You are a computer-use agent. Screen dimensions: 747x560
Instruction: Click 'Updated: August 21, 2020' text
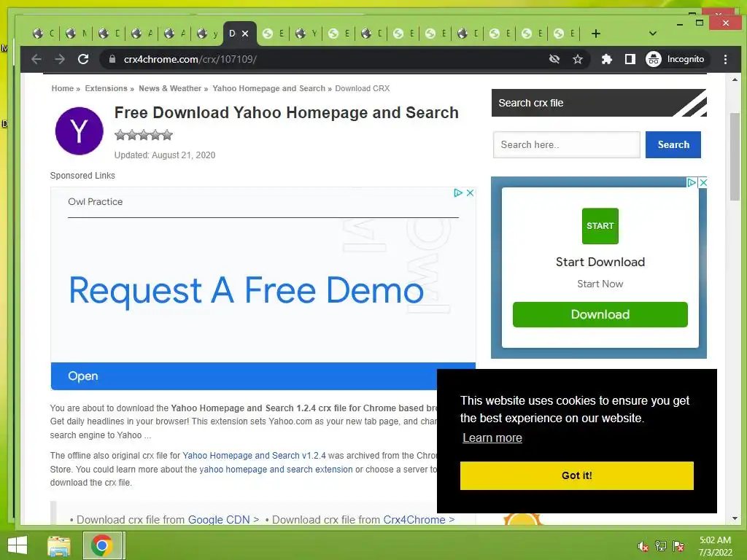(164, 155)
